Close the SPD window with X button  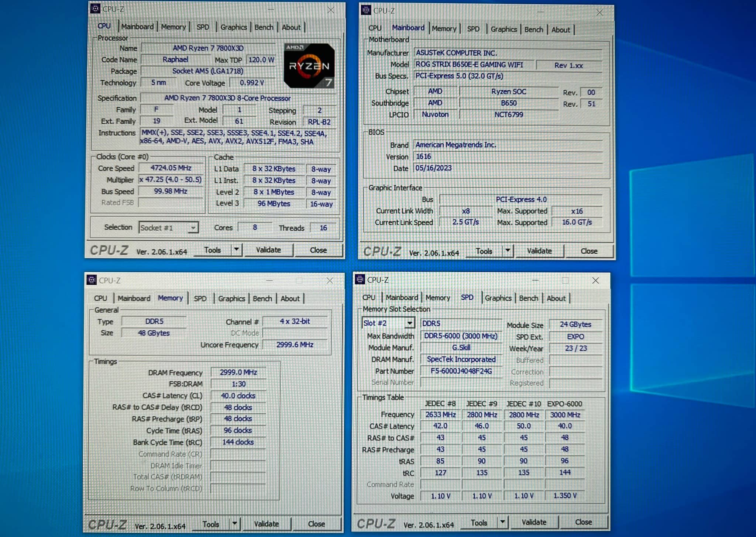click(595, 280)
